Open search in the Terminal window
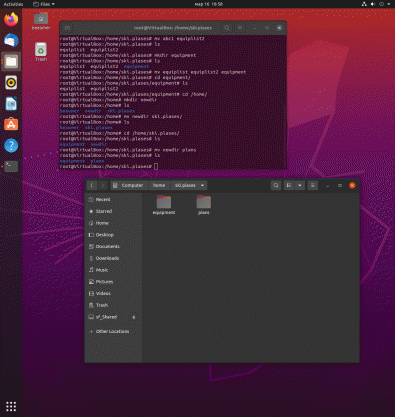This screenshot has width=395, height=417. point(227,28)
